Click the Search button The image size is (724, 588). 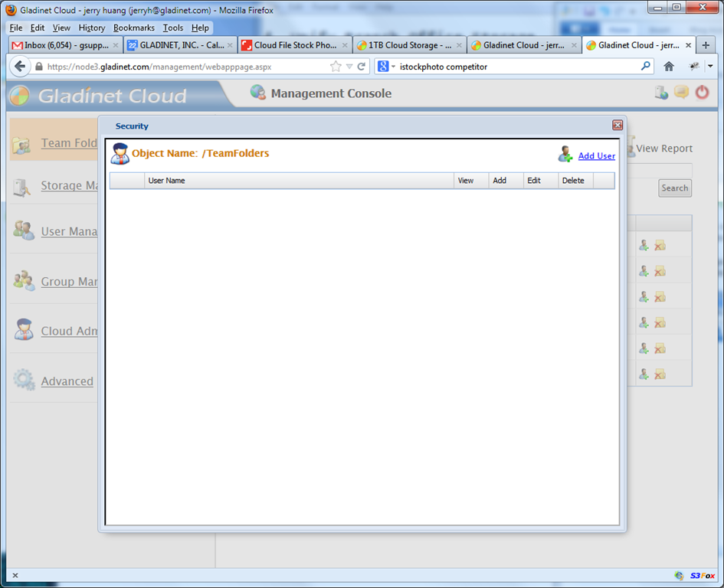pyautogui.click(x=675, y=188)
